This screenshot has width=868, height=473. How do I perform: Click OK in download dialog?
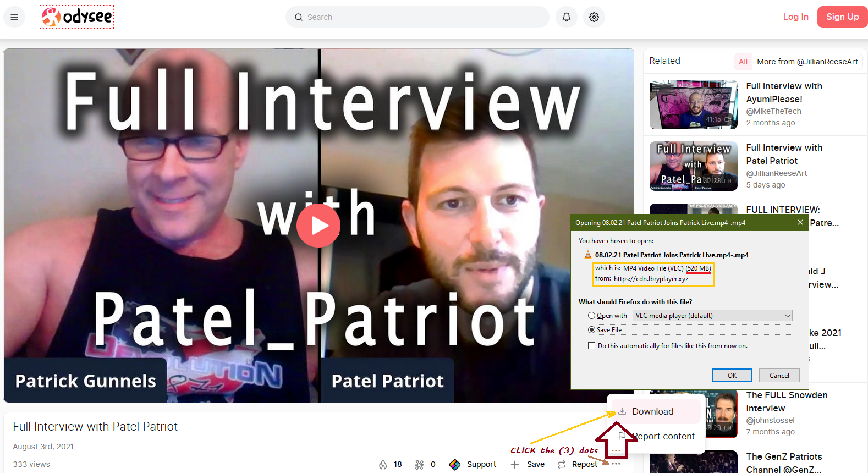[x=732, y=375]
